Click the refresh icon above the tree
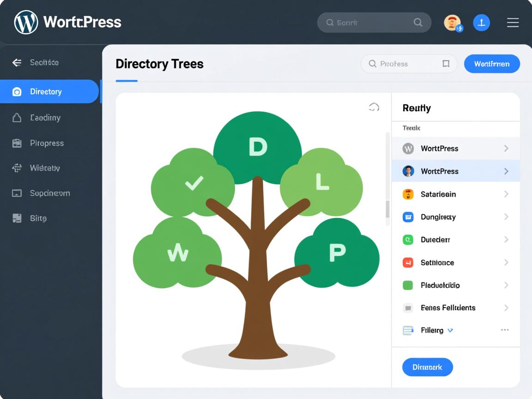The height and width of the screenshot is (399, 532). coord(374,107)
